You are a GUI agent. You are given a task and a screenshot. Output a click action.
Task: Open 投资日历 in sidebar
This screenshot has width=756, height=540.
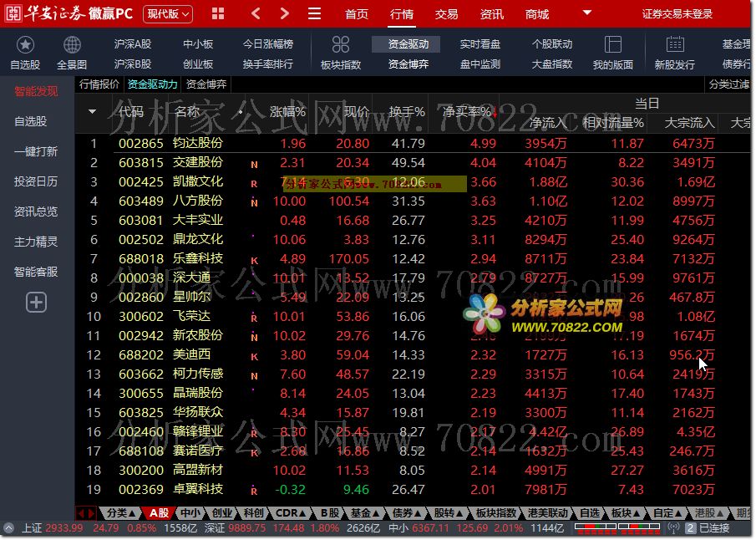click(x=36, y=181)
